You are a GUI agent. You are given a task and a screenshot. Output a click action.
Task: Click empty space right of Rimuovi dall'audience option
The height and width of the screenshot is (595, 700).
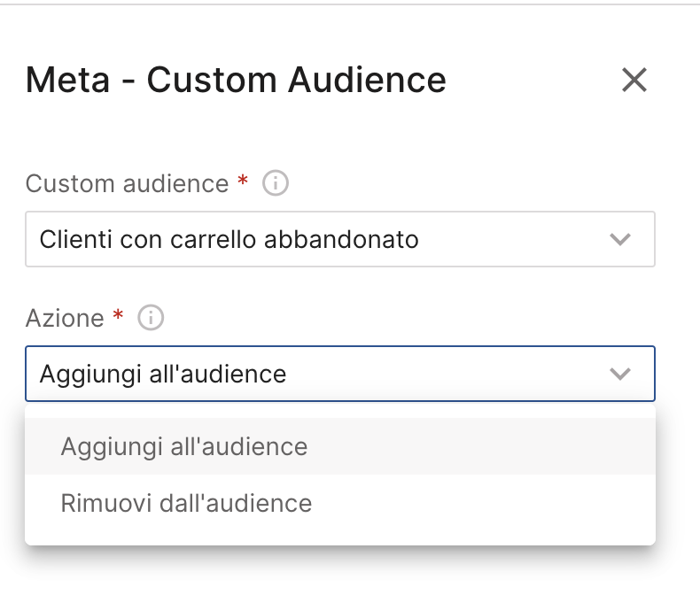(x=482, y=503)
